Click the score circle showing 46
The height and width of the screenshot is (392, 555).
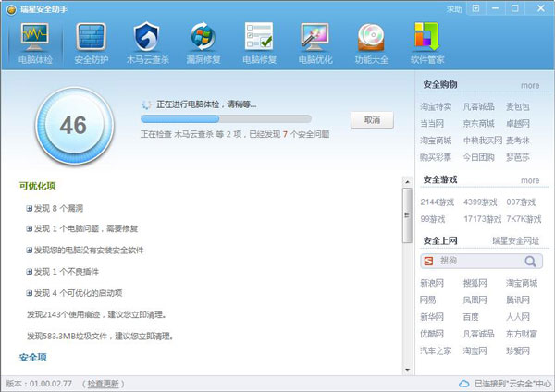pos(74,125)
